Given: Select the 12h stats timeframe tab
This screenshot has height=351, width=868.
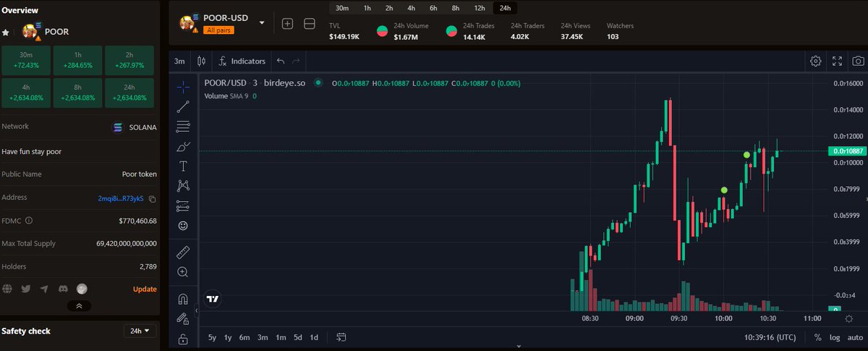Looking at the screenshot, I should [x=480, y=8].
